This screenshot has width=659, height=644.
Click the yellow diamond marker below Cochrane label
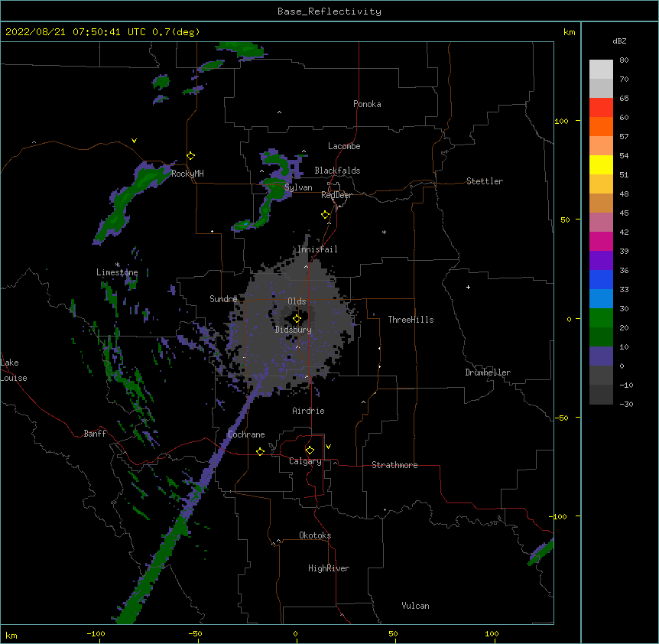pyautogui.click(x=260, y=451)
